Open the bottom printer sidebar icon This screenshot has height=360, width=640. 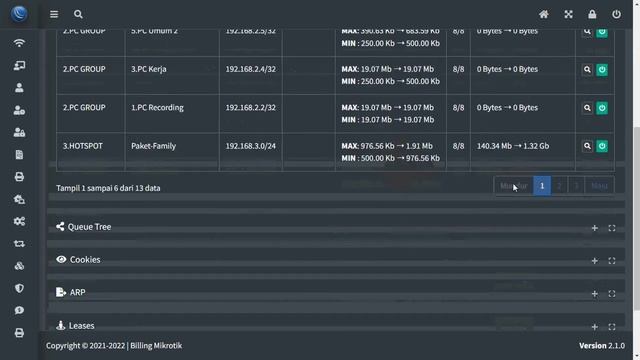(x=19, y=333)
